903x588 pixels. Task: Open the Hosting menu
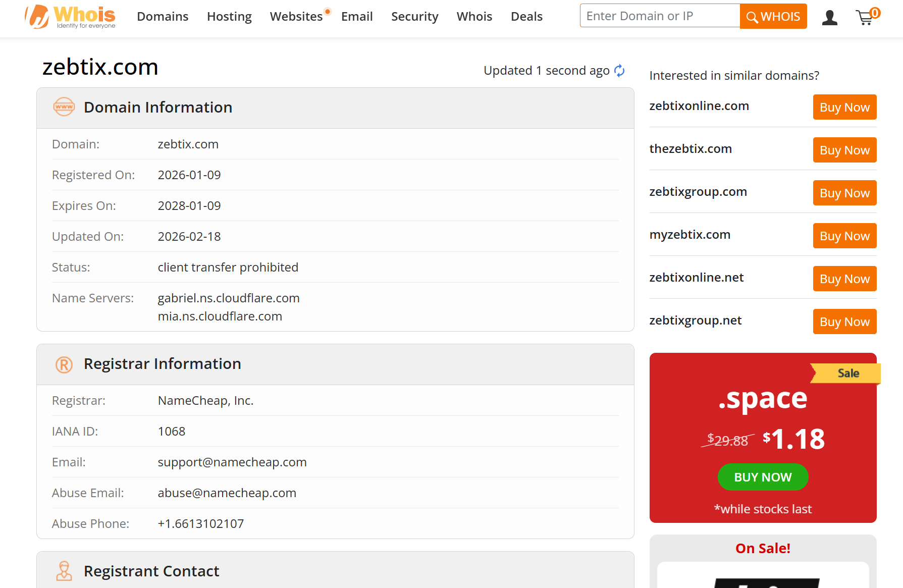click(229, 17)
